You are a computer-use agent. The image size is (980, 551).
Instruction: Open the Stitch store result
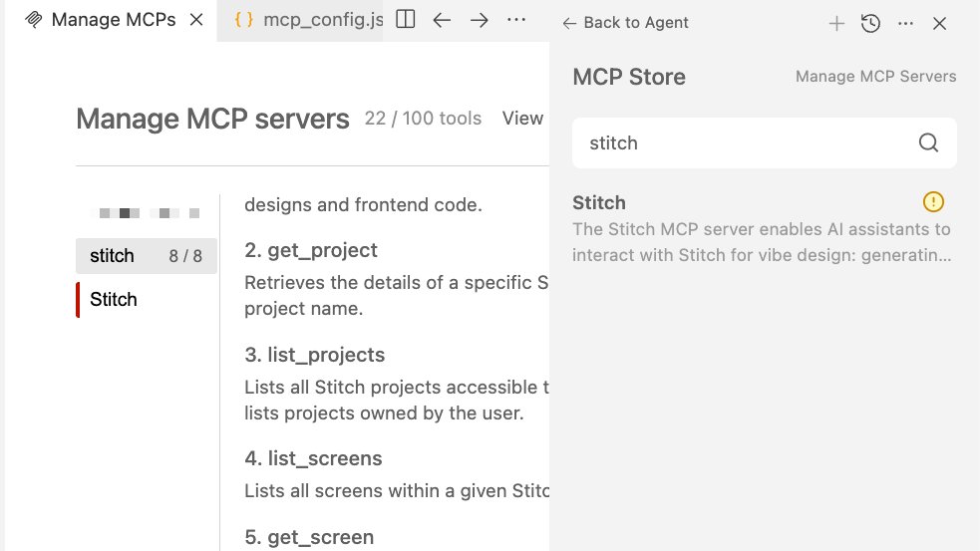tap(765, 228)
